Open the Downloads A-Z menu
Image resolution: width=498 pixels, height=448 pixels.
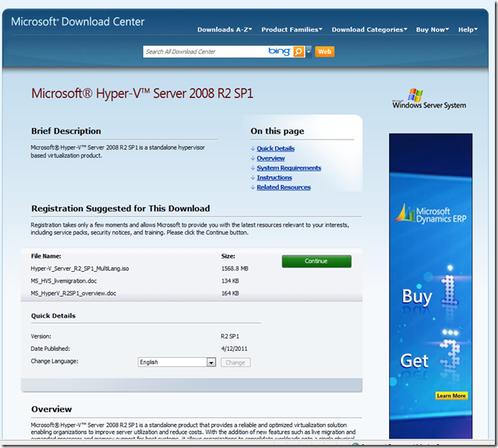(x=225, y=30)
